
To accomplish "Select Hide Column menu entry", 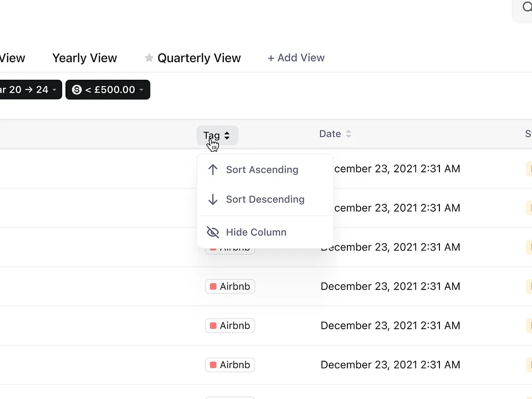I will (256, 232).
